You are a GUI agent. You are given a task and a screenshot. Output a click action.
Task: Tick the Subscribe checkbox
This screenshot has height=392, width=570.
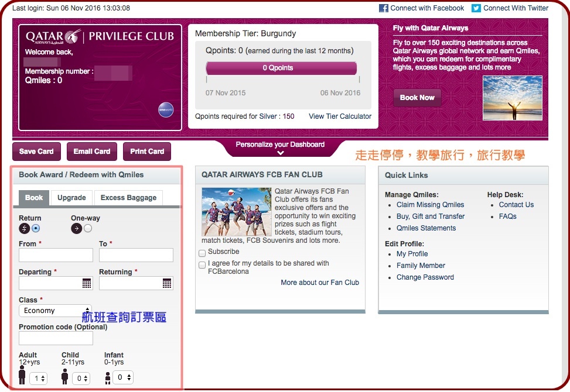coord(202,253)
